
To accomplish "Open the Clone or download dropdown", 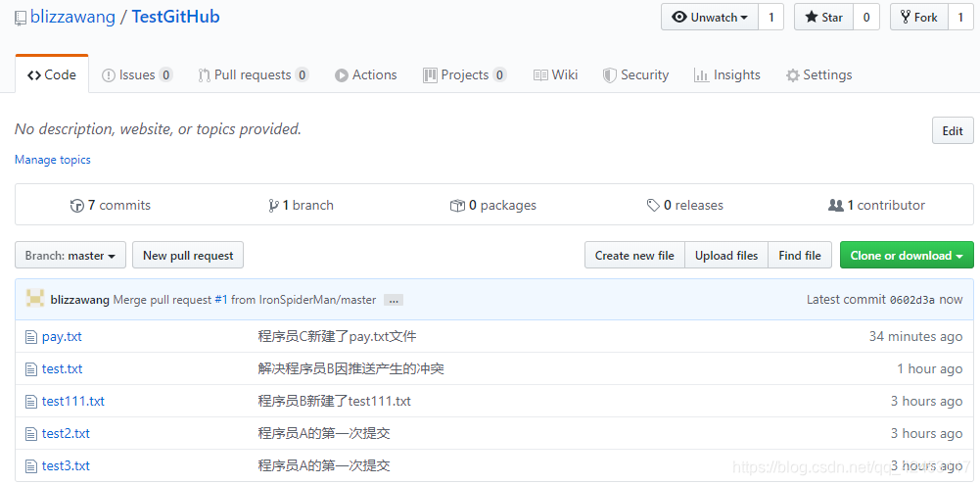I will click(907, 256).
